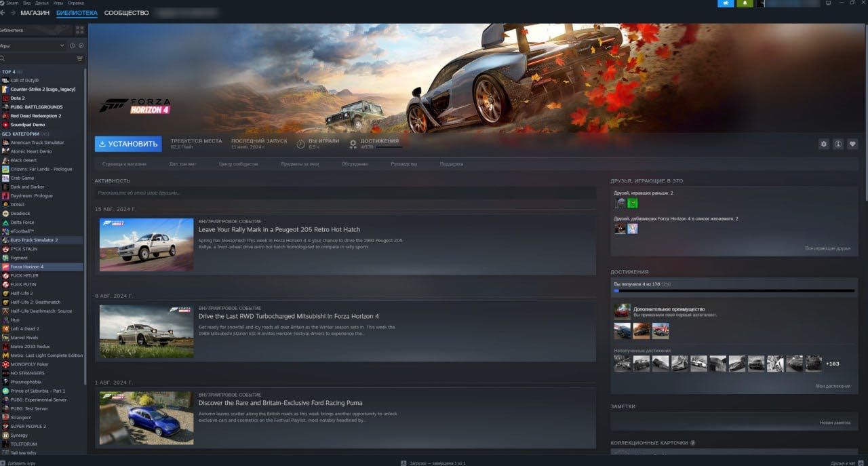The height and width of the screenshot is (466, 868).
Task: Select the БИБЛИОТЕКА tab
Action: (x=77, y=13)
